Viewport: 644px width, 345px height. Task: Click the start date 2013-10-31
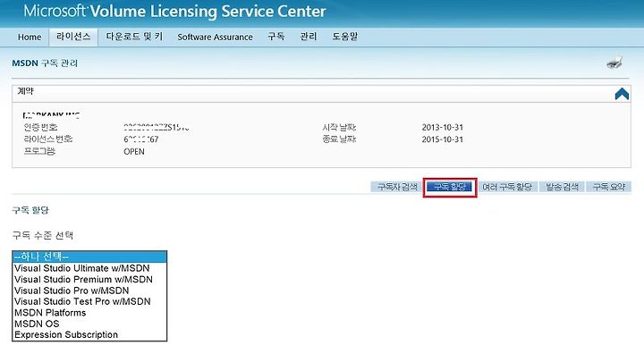tap(443, 127)
